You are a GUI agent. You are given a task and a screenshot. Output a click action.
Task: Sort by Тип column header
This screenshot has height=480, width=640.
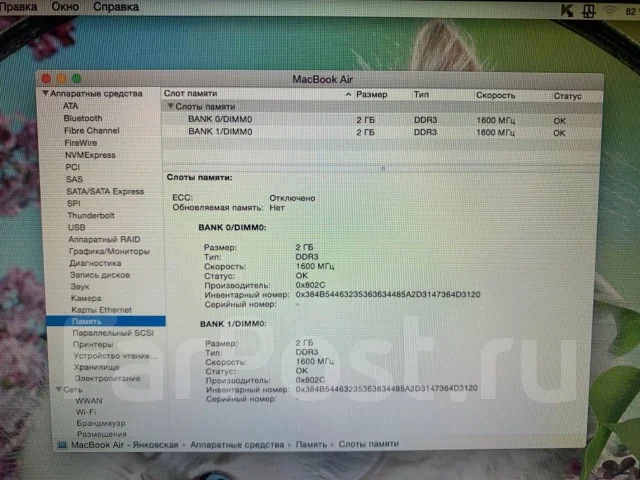[x=421, y=94]
